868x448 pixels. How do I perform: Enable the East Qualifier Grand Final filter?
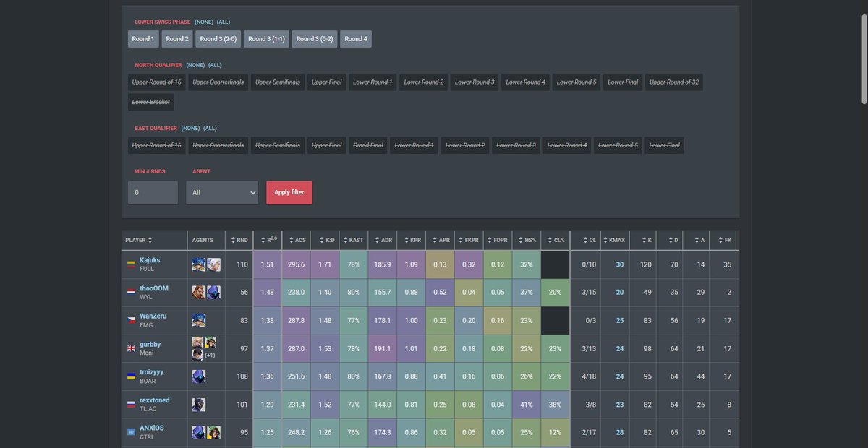[x=367, y=145]
